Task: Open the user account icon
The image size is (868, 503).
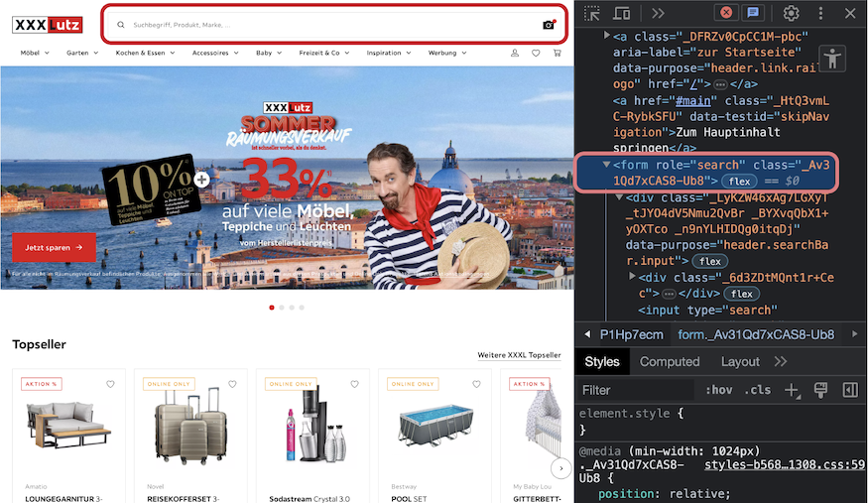Action: pyautogui.click(x=515, y=54)
